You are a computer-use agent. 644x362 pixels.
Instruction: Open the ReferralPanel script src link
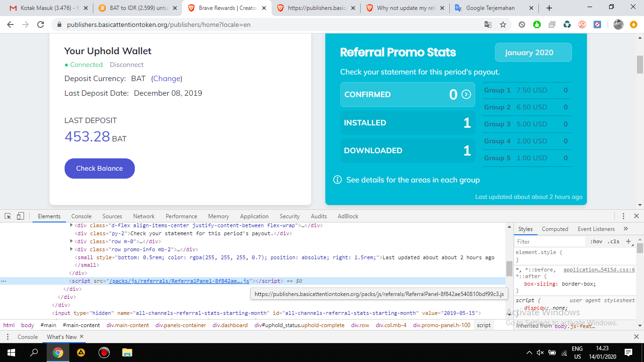(179, 281)
